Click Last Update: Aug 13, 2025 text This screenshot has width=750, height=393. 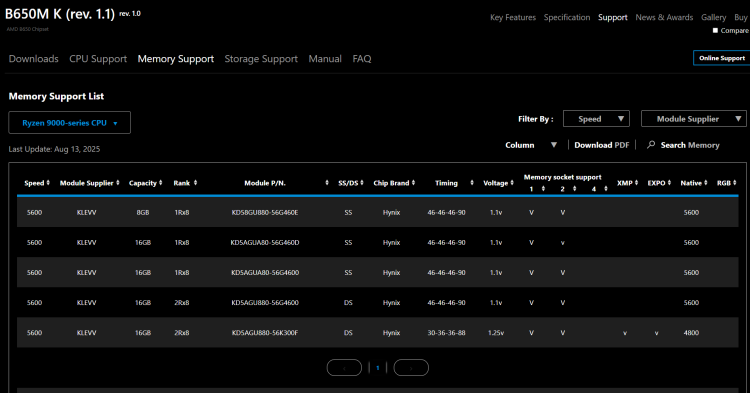point(54,149)
